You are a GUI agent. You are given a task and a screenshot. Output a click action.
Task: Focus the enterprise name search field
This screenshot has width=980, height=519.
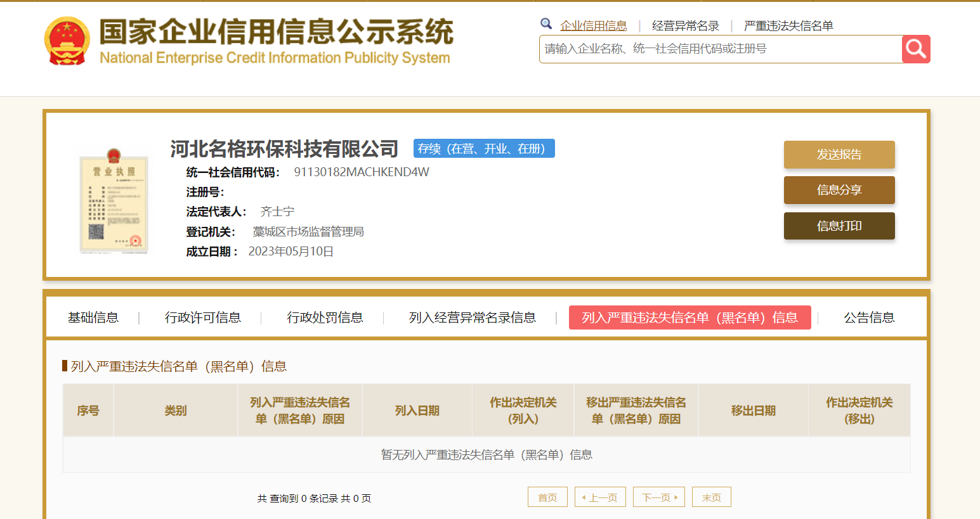721,49
